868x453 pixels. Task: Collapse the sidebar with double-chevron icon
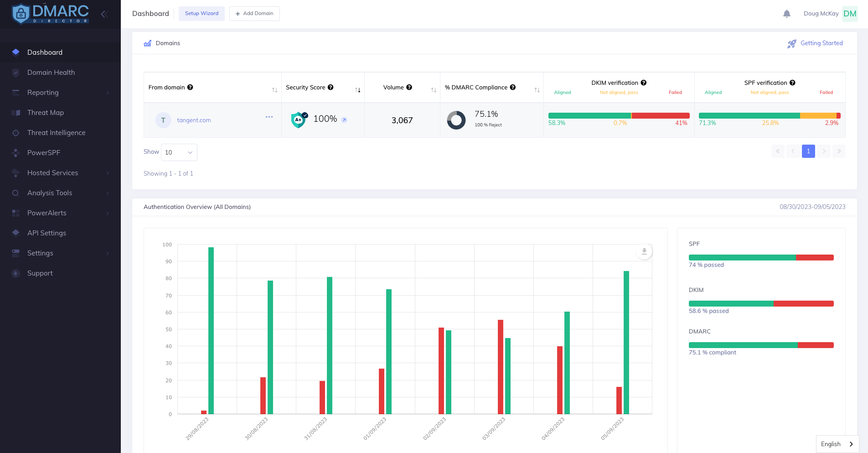coord(104,14)
